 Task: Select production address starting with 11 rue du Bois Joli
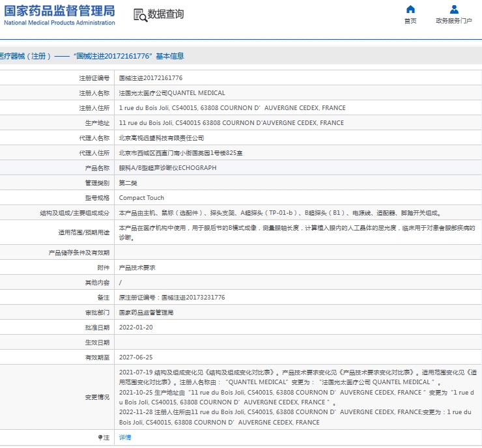[231, 123]
